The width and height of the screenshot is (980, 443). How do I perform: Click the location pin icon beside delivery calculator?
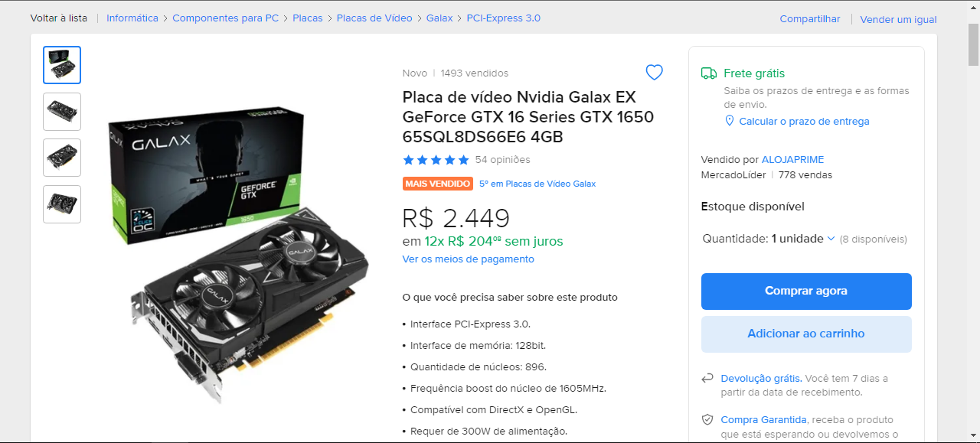730,121
